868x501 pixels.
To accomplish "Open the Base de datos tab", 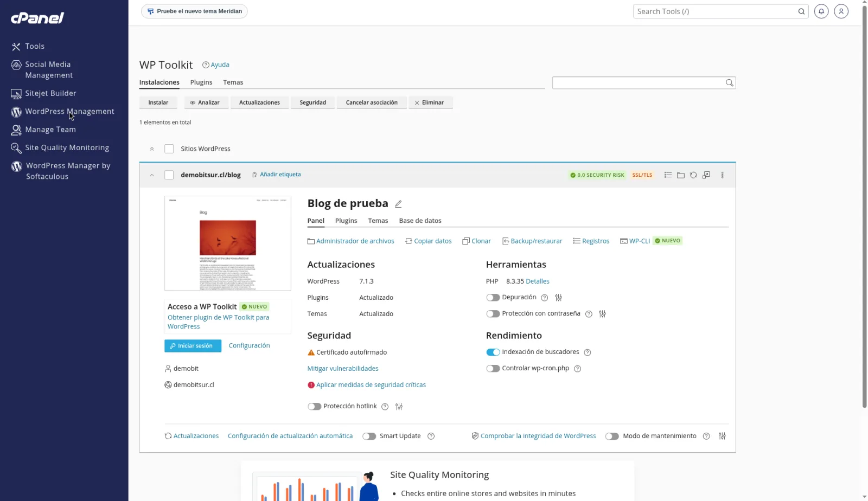I will (420, 221).
